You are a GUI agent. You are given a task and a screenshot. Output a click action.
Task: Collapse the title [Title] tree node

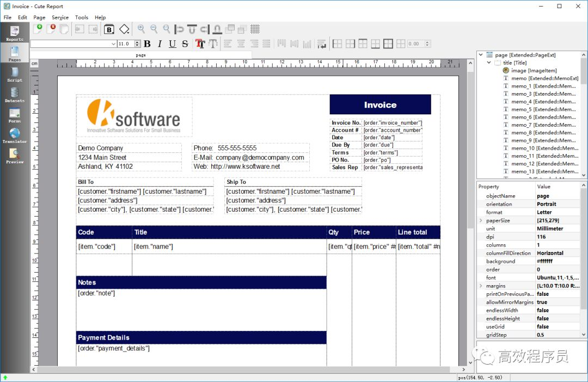coord(489,63)
